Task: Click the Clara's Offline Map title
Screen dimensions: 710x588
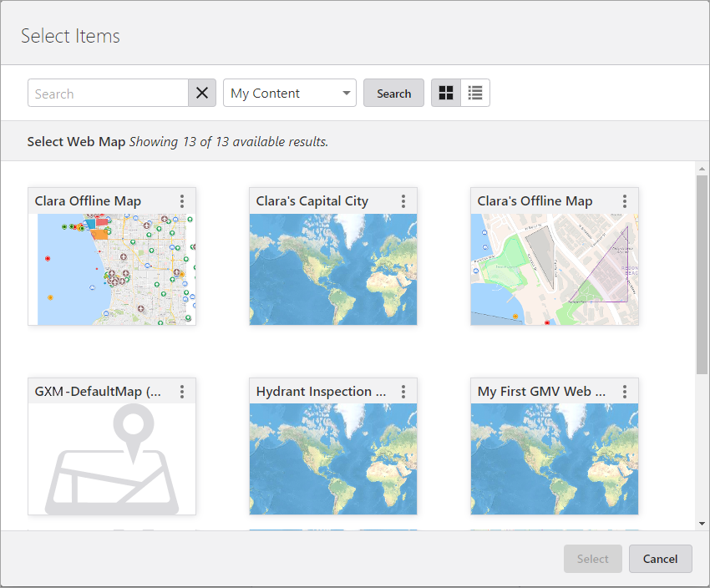Action: pyautogui.click(x=535, y=201)
